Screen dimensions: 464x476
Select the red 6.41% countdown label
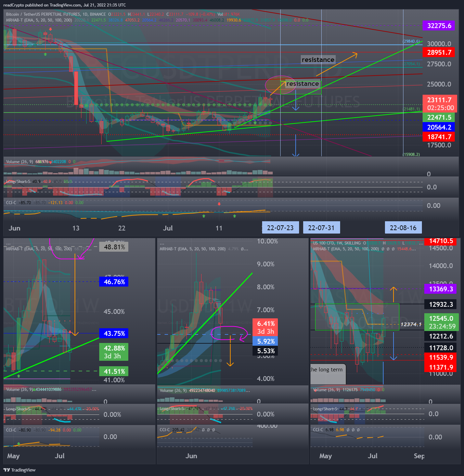click(x=266, y=327)
